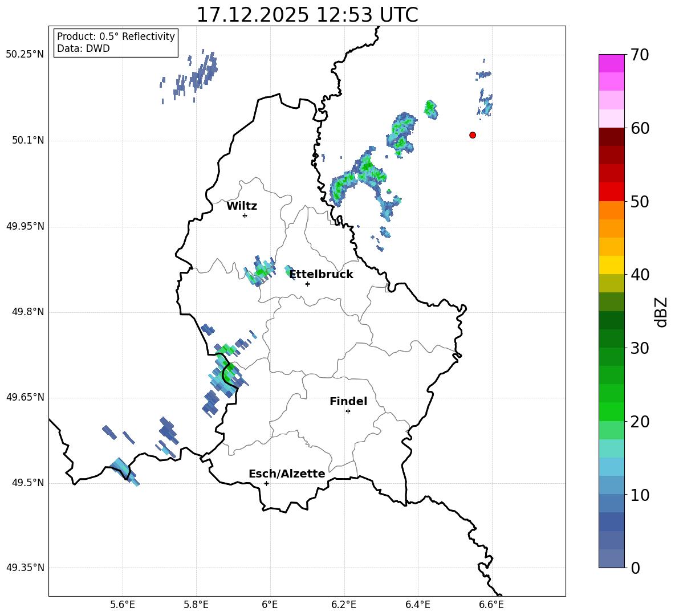Image resolution: width=675 pixels, height=616 pixels.
Task: Click the Esch/Alzette station cross marker
Action: [266, 483]
